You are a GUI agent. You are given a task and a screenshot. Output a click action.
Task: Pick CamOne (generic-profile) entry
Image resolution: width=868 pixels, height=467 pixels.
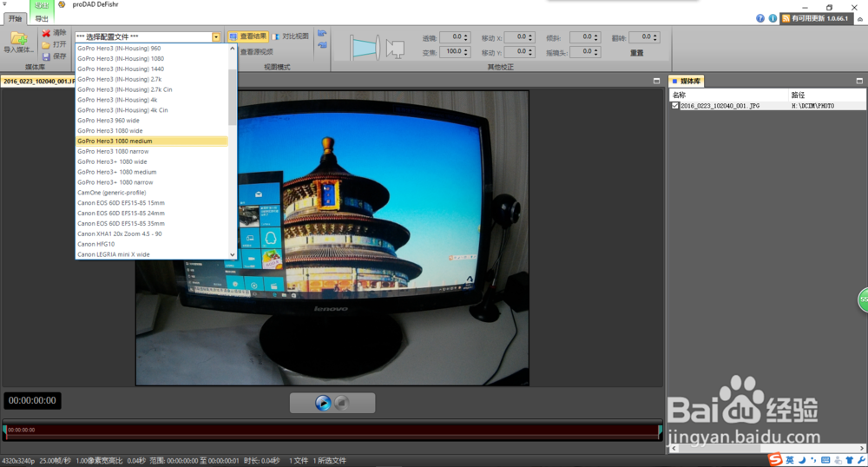point(151,193)
